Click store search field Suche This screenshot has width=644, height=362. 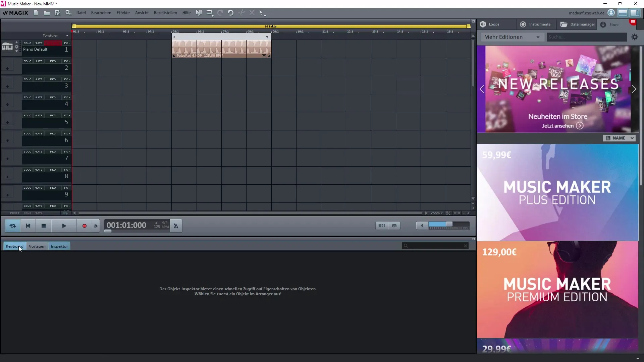pyautogui.click(x=587, y=37)
